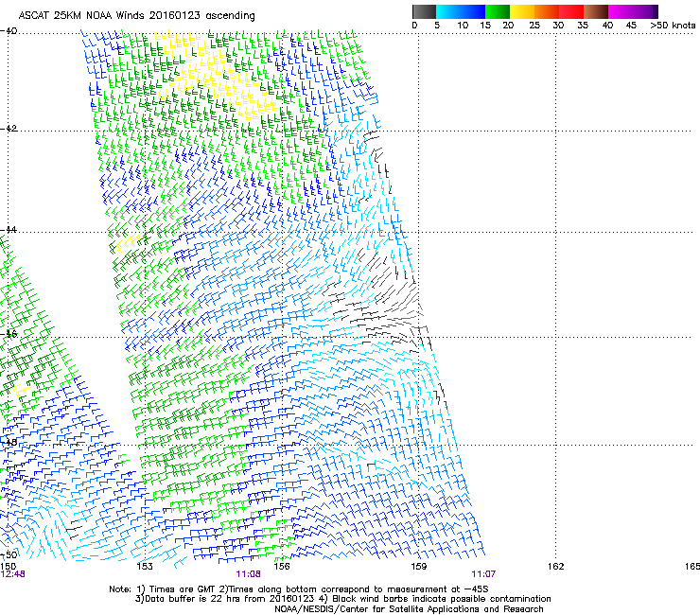Image resolution: width=700 pixels, height=615 pixels.
Task: Click the purple 12:48 swath time
Action: [12, 574]
